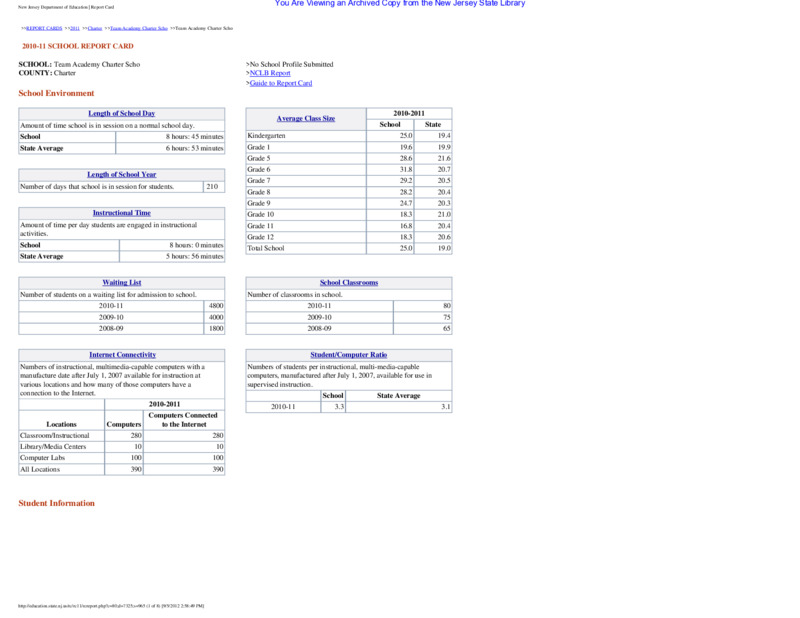This screenshot has height=618, width=800.
Task: Click the "Grade 1" row label
Action: point(259,147)
